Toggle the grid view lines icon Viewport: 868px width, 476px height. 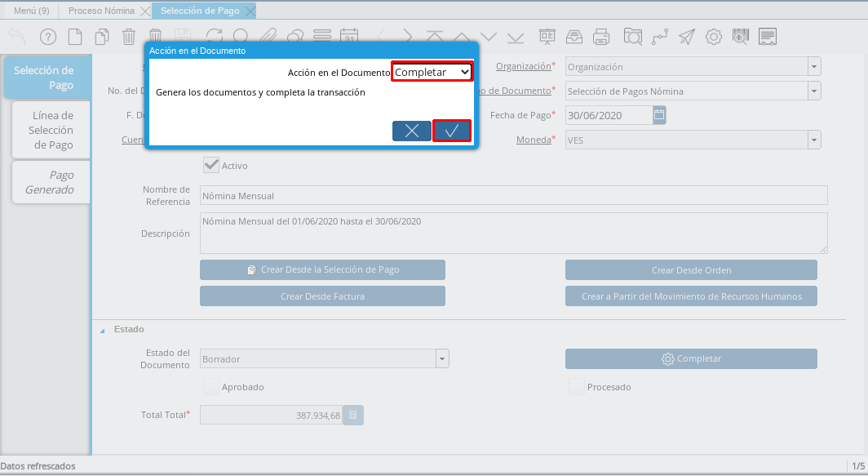[322, 35]
